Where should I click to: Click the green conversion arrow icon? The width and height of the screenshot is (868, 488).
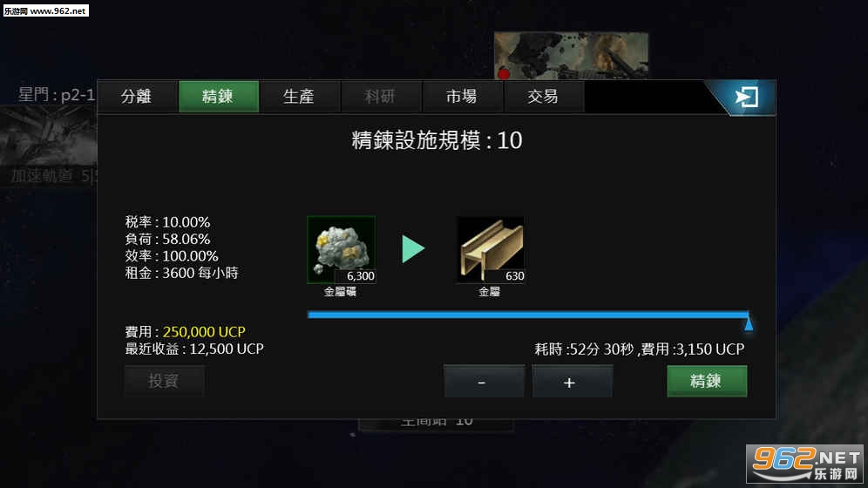(413, 249)
